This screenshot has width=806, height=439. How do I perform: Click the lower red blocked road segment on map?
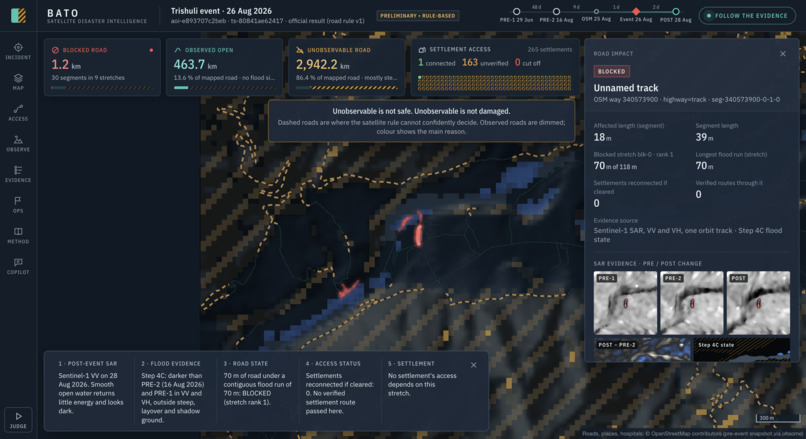point(348,288)
